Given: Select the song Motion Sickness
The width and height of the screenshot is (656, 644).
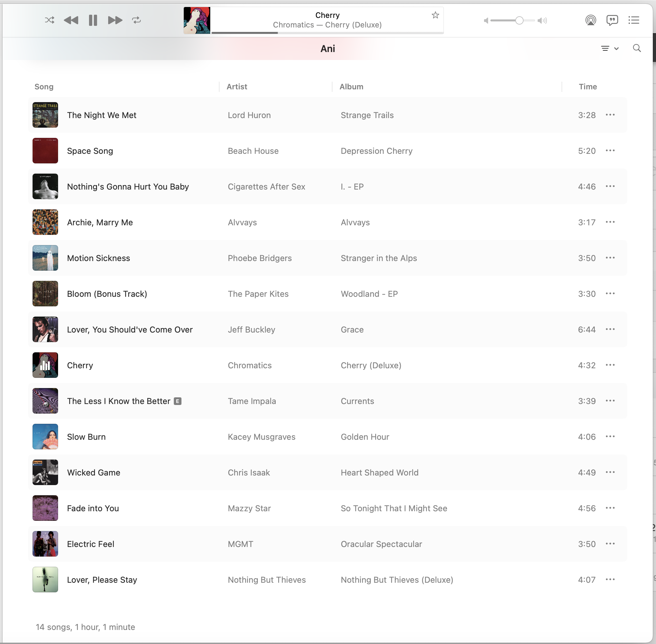Looking at the screenshot, I should click(98, 258).
